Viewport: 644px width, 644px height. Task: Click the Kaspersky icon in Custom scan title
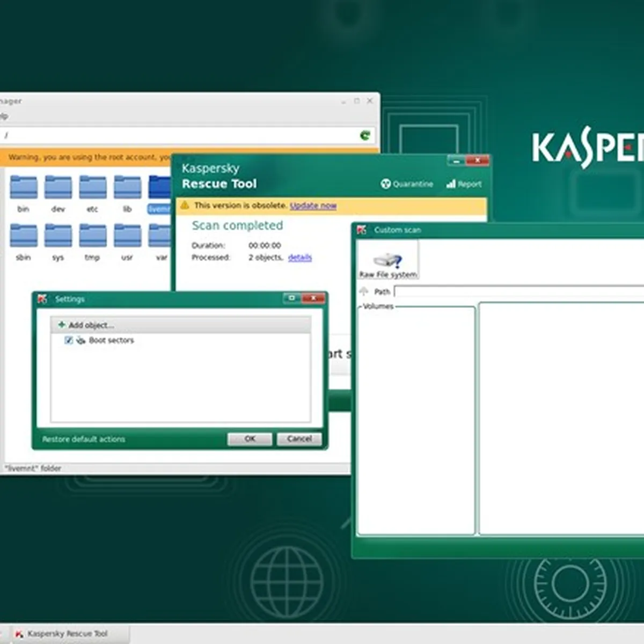[x=362, y=230]
